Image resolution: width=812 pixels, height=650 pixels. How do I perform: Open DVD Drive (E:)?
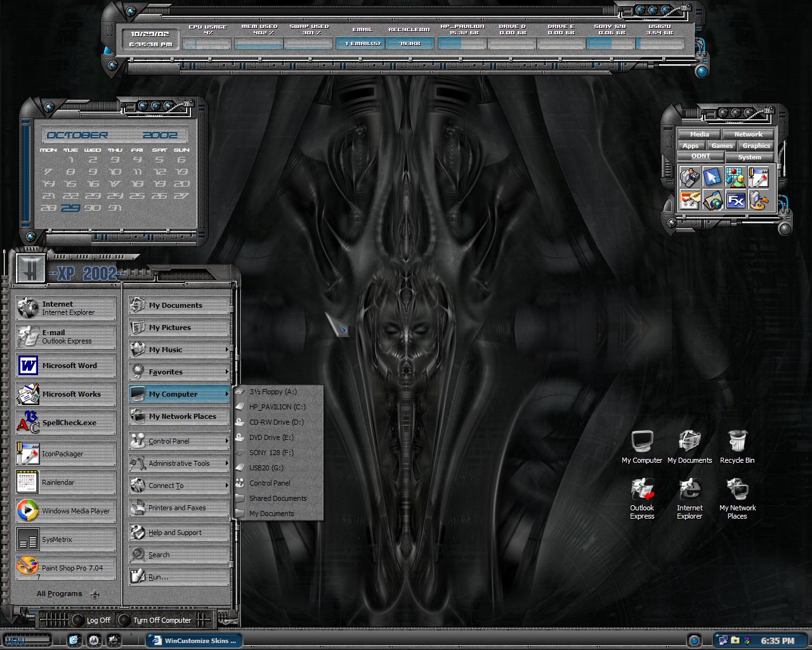pos(278,437)
